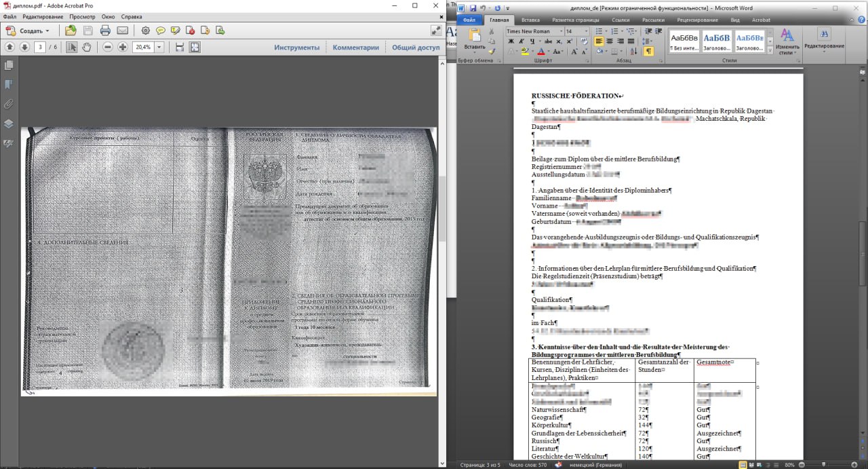Screen dimensions: 868x469
Task: Click the Файл button in Word
Action: click(469, 20)
